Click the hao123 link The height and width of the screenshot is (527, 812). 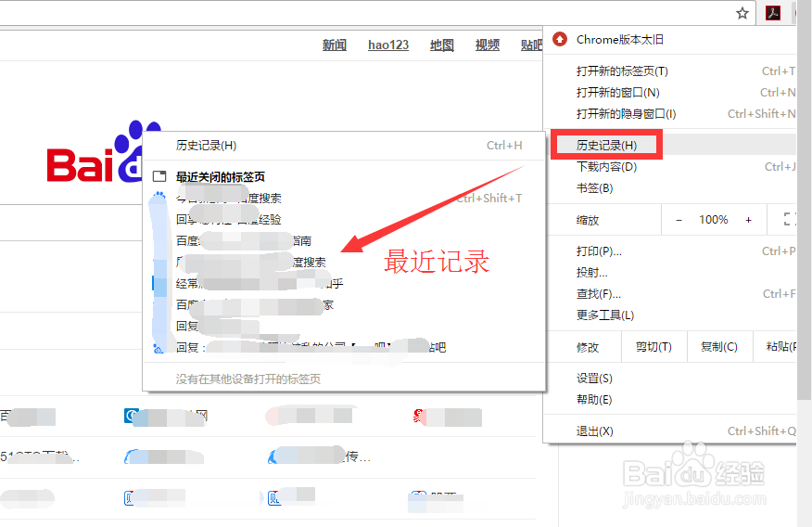click(x=388, y=45)
